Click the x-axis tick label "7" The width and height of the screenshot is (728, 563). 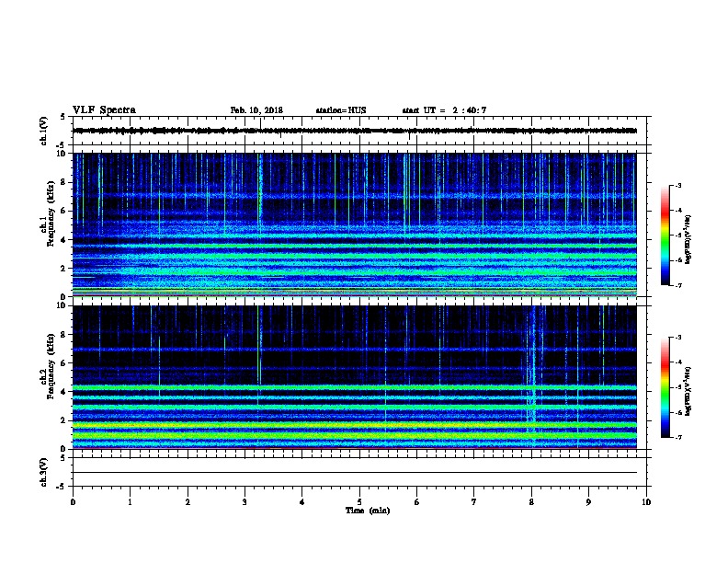(x=474, y=502)
